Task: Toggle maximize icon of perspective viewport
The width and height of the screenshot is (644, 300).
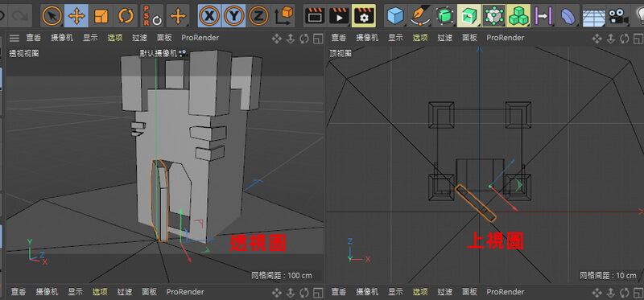Action: point(317,39)
